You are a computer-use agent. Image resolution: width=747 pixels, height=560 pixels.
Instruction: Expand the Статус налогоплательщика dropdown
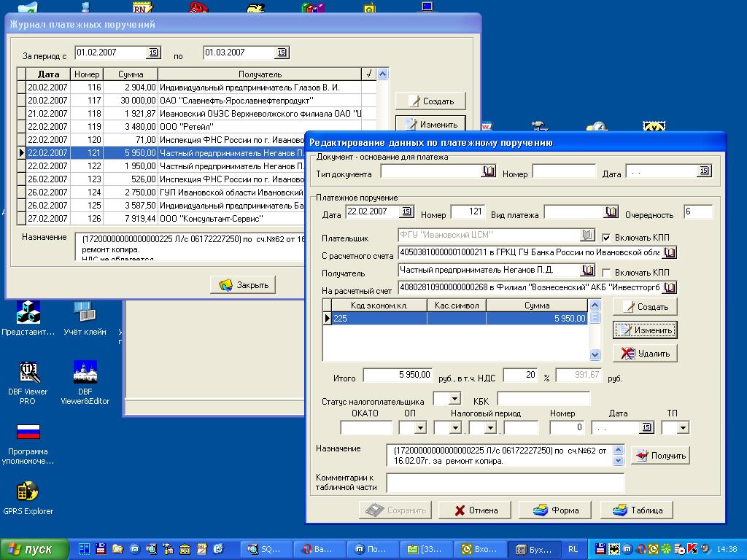coord(455,398)
